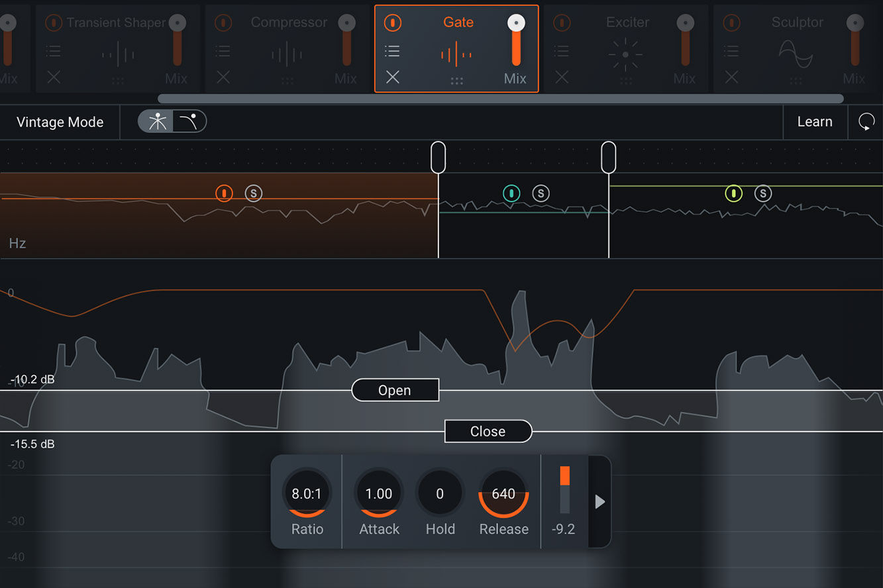Click the reset arrow icon beside Learn
The width and height of the screenshot is (883, 588).
pos(866,122)
